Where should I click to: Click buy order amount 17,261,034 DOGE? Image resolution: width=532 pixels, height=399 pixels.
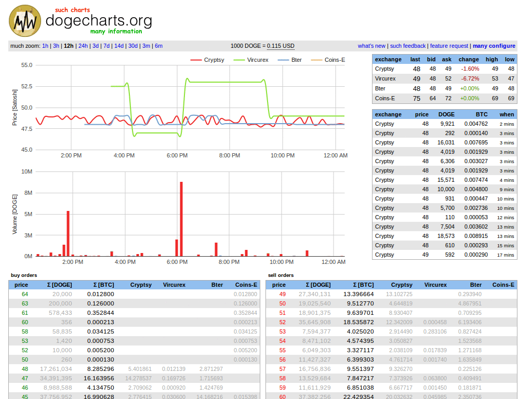coord(56,369)
